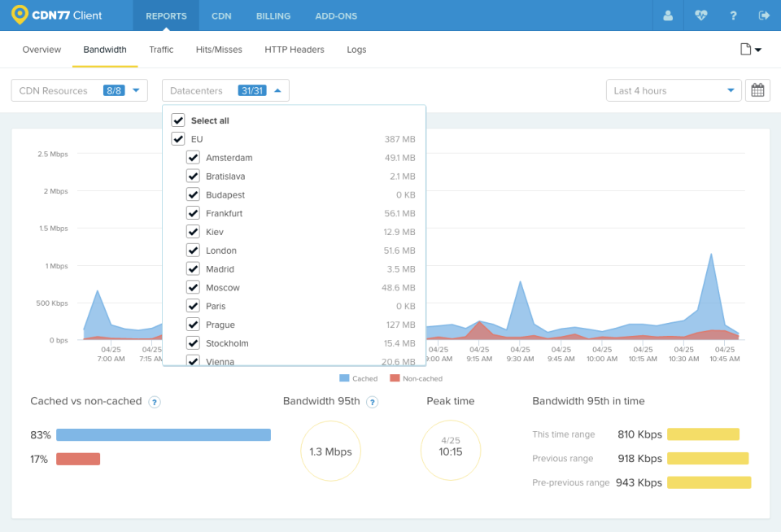The height and width of the screenshot is (532, 781).
Task: Click help icon beside Bandwidth 95th
Action: (x=372, y=402)
